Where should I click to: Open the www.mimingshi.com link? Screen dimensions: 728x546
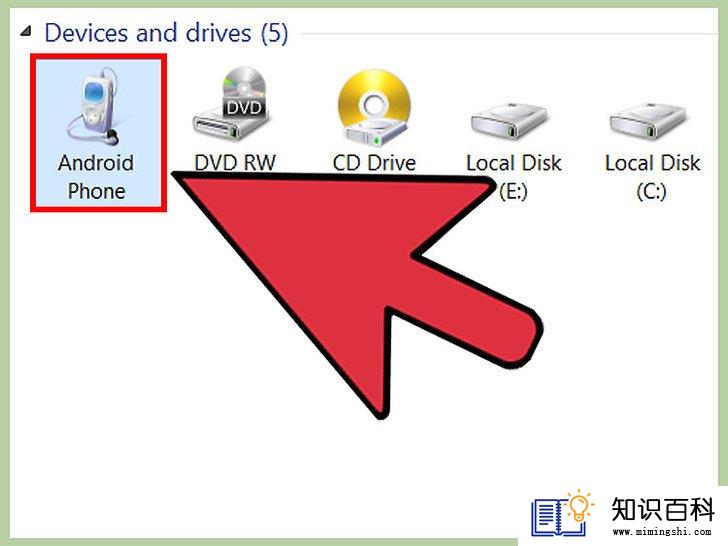[662, 532]
